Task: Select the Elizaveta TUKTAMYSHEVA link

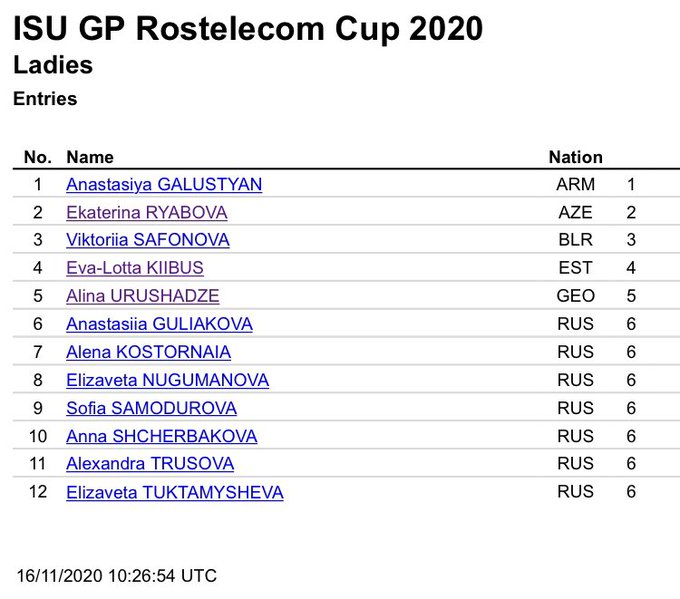Action: (174, 492)
